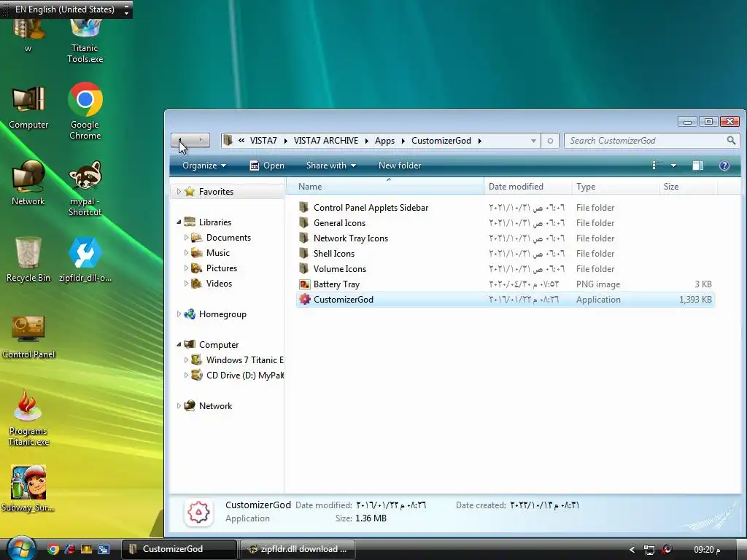Show hidden system tray icons arrow
The image size is (747, 560).
coord(632,550)
